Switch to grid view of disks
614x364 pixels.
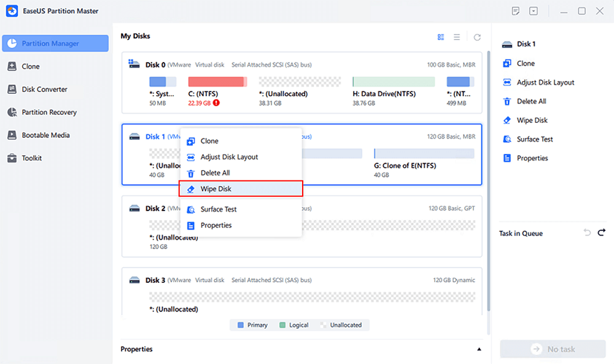pyautogui.click(x=441, y=36)
